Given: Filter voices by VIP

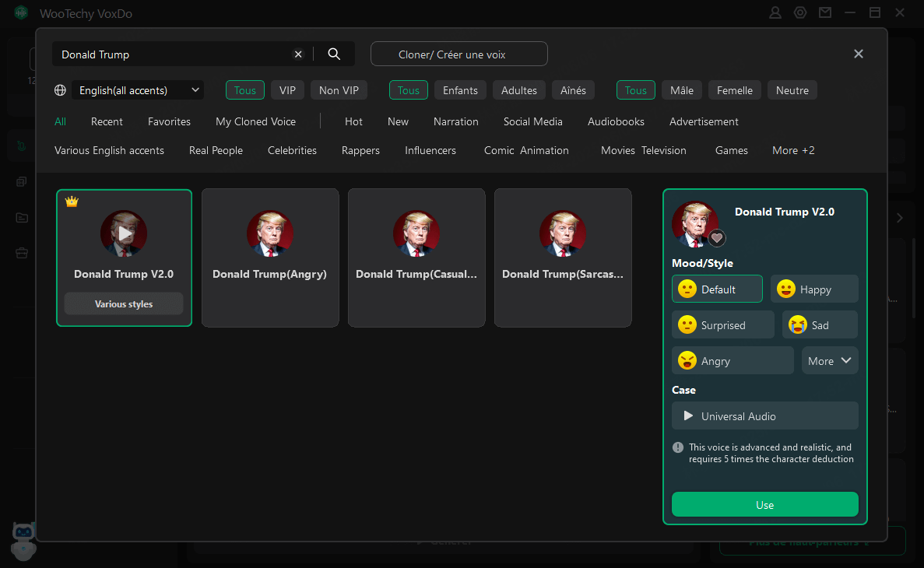Looking at the screenshot, I should 287,90.
